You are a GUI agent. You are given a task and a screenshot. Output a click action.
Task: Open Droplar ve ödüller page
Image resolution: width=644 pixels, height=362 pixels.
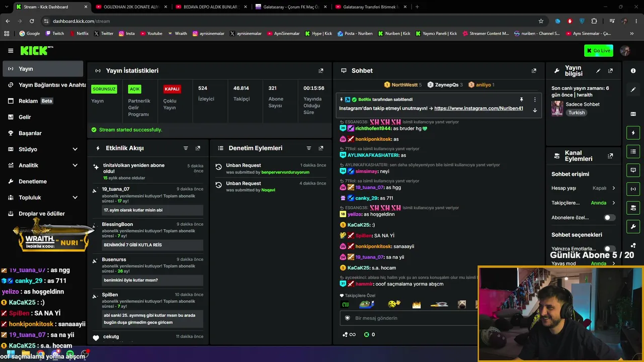(x=42, y=214)
